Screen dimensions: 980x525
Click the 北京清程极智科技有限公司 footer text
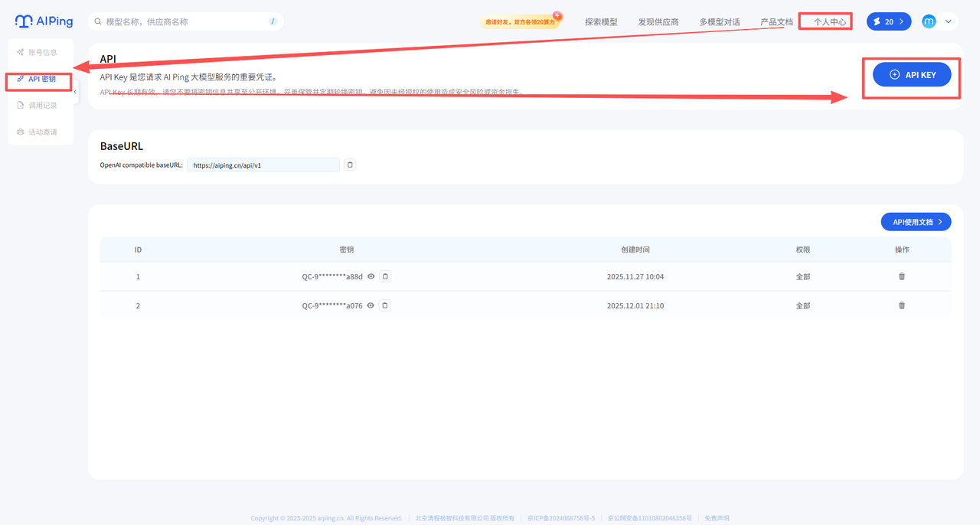[x=465, y=518]
